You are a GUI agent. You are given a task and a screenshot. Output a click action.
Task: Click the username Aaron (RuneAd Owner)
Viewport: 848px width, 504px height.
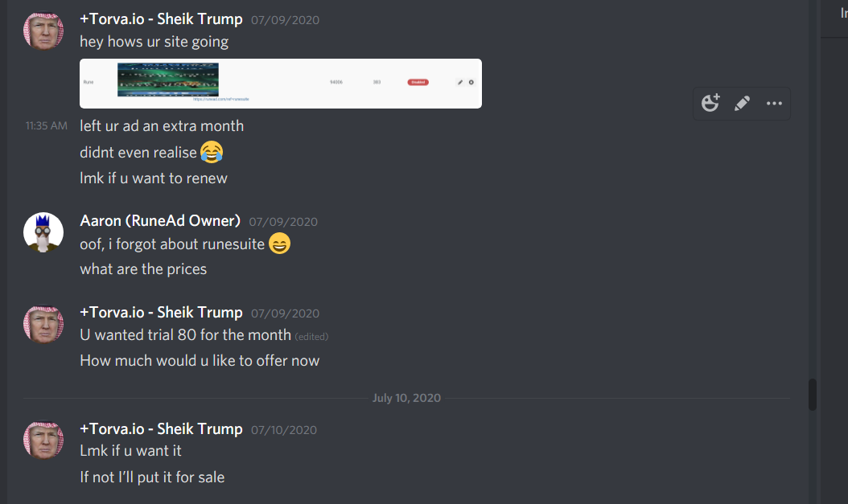coord(160,220)
